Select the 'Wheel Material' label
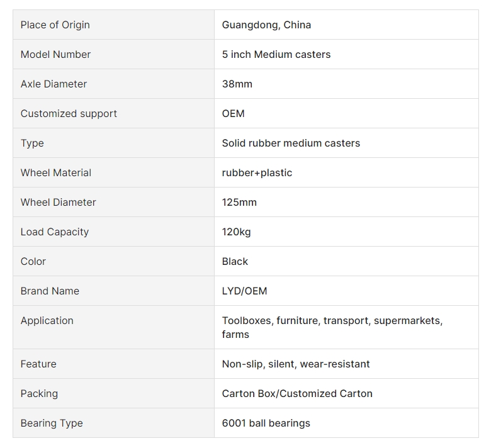 pos(55,173)
